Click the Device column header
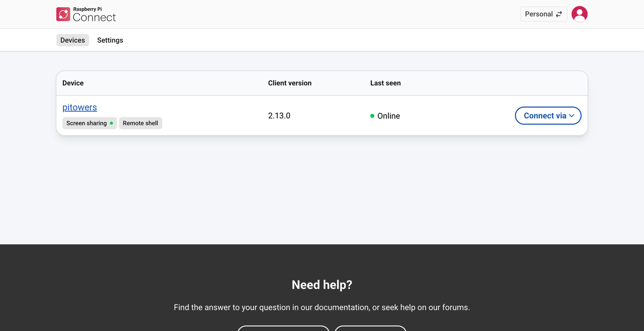 (x=73, y=83)
